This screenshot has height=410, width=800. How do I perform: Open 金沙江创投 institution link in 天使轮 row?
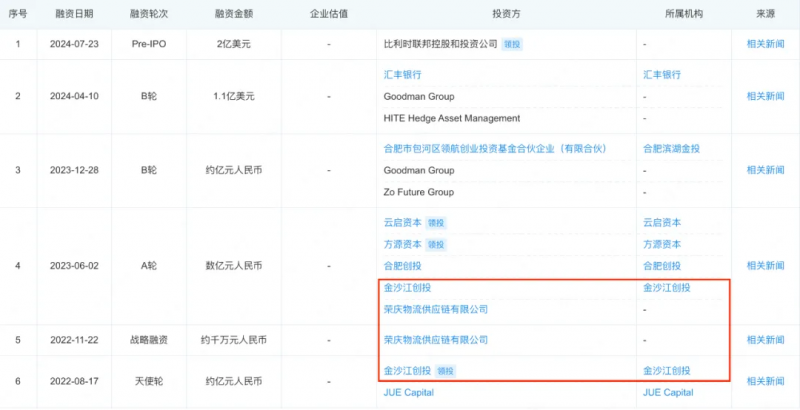coord(667,371)
